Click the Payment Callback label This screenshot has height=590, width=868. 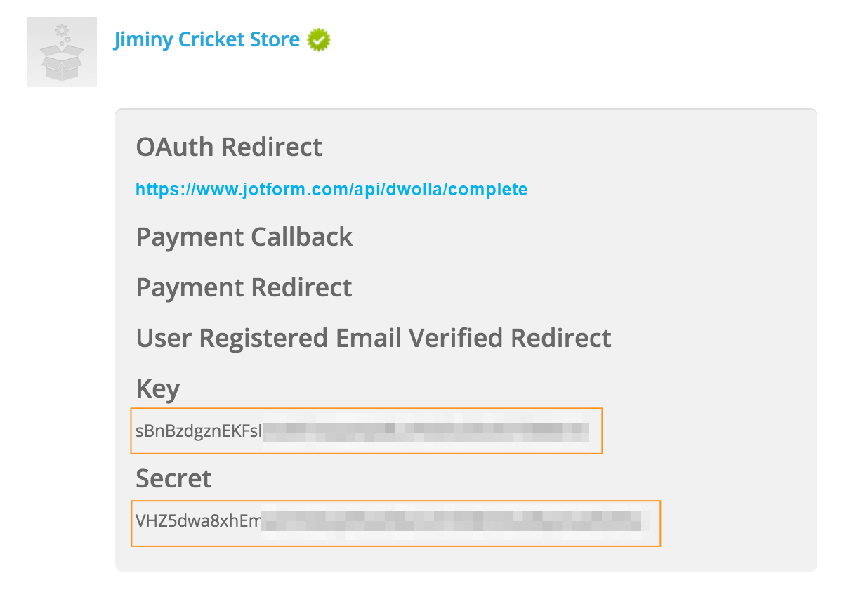[244, 237]
